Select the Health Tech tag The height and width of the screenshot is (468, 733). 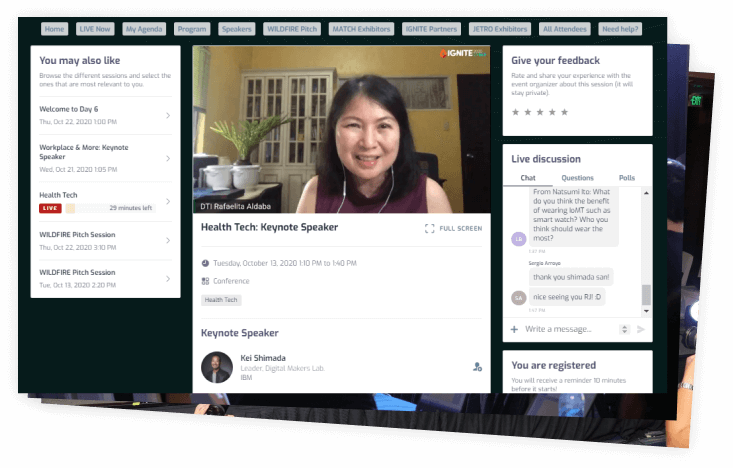[x=221, y=300]
